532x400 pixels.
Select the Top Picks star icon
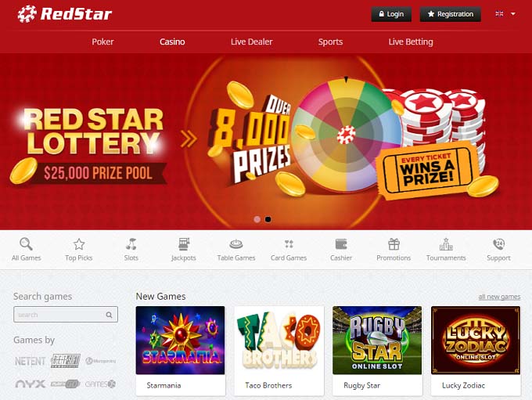click(x=79, y=243)
